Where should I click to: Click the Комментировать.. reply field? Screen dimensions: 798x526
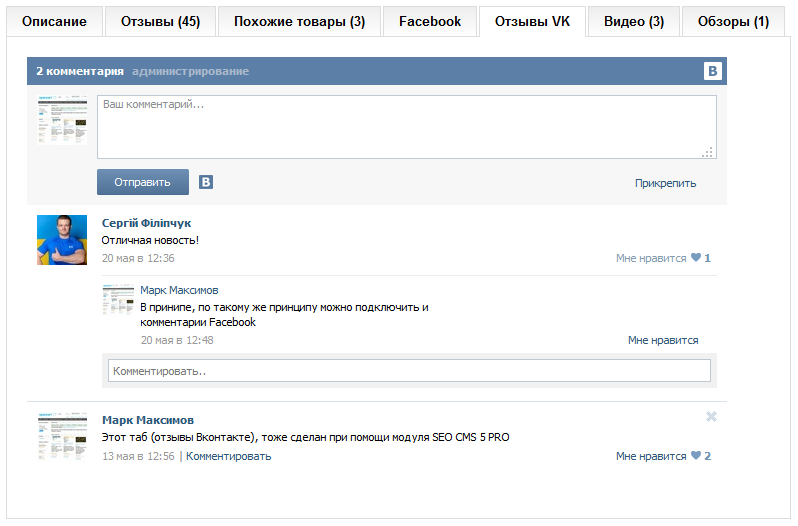pyautogui.click(x=409, y=371)
